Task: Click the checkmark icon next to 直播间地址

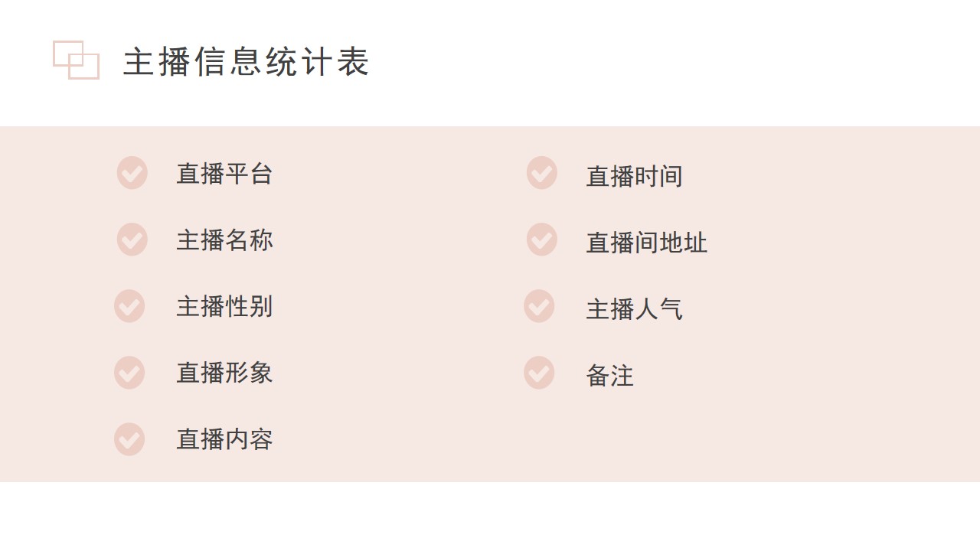Action: (542, 240)
